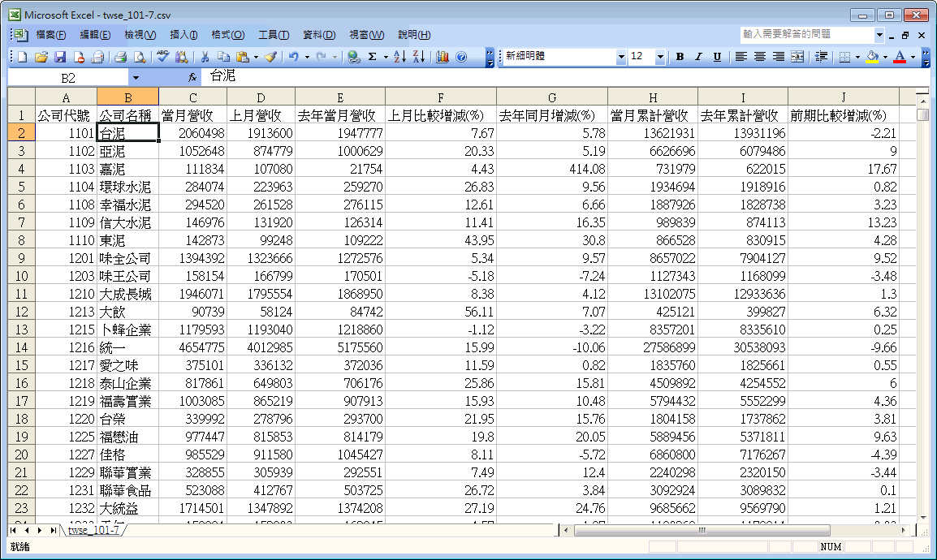Screen dimensions: 937x560
Task: Run the ABC spelling check
Action: [162, 57]
